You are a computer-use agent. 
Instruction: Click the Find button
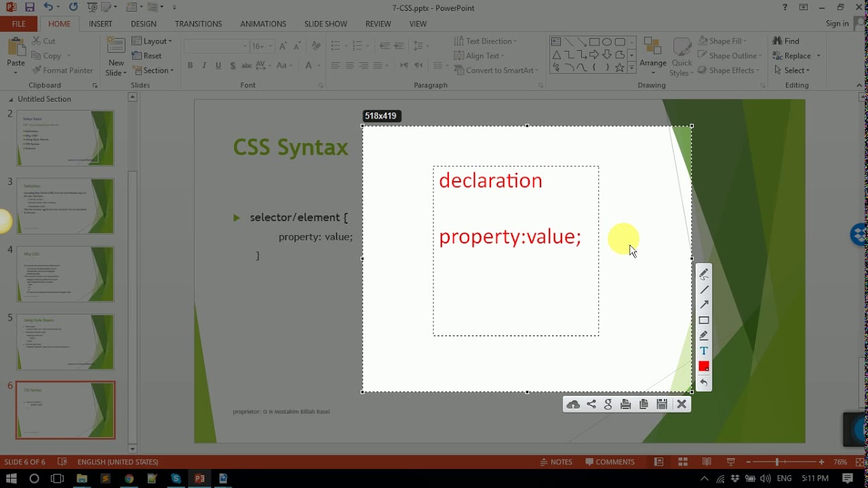(x=787, y=41)
